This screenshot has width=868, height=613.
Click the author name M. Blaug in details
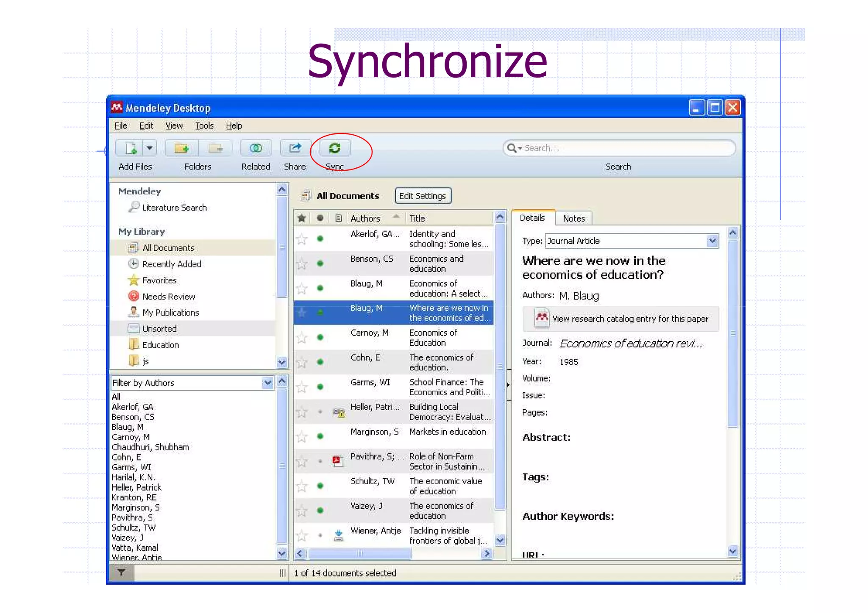click(579, 296)
